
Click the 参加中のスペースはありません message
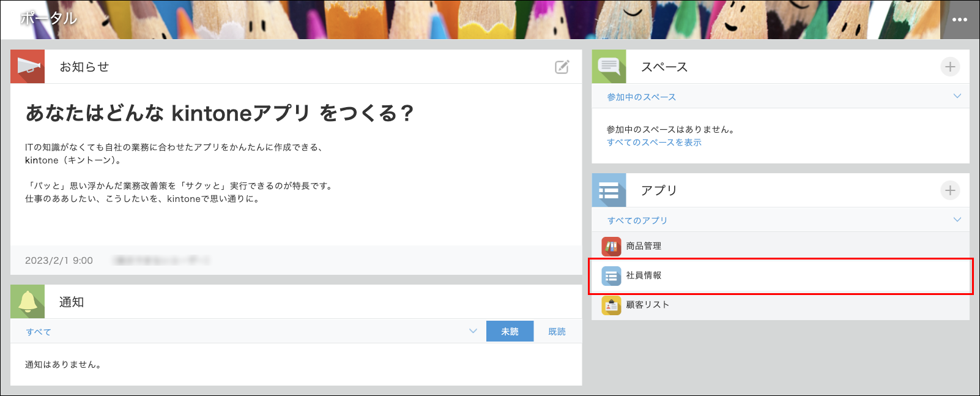point(670,129)
